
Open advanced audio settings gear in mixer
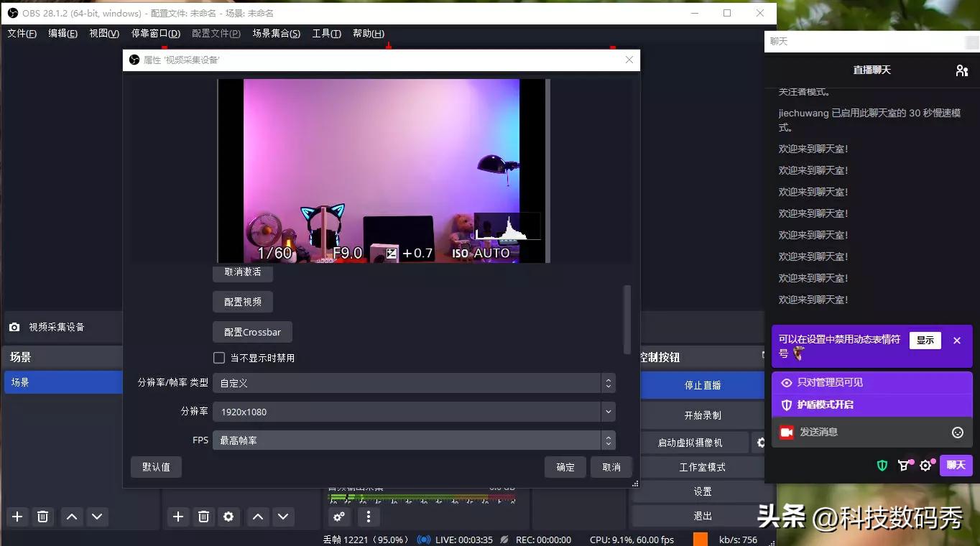(x=339, y=517)
